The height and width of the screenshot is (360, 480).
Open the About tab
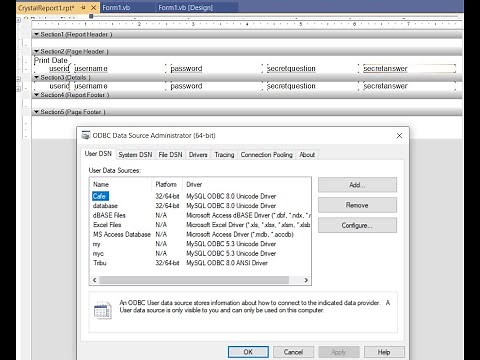307,155
